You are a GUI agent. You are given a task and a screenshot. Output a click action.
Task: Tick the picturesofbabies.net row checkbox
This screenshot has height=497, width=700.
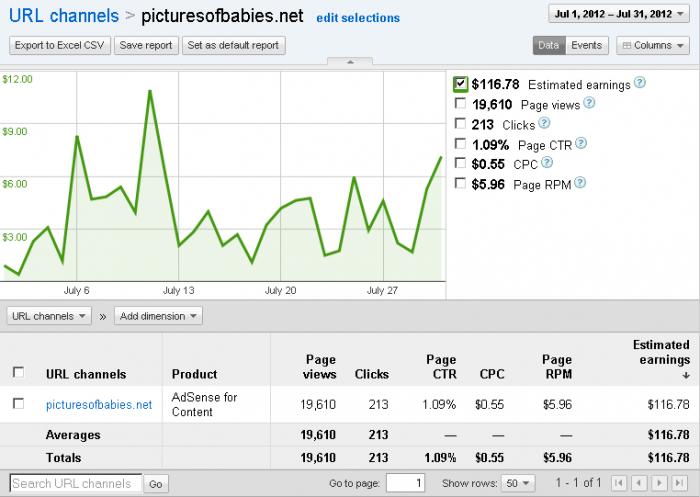(x=18, y=404)
